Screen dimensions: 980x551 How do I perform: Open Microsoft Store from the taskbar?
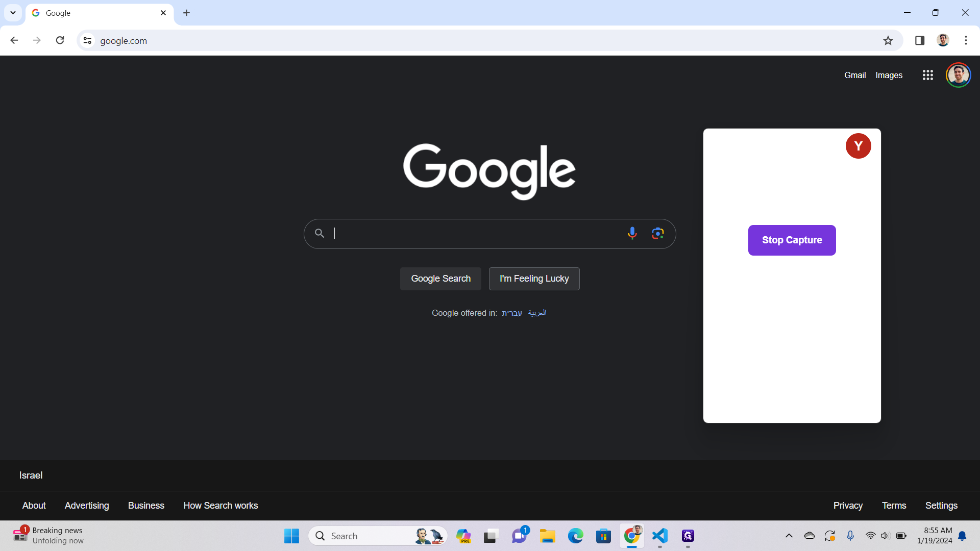[x=603, y=536]
